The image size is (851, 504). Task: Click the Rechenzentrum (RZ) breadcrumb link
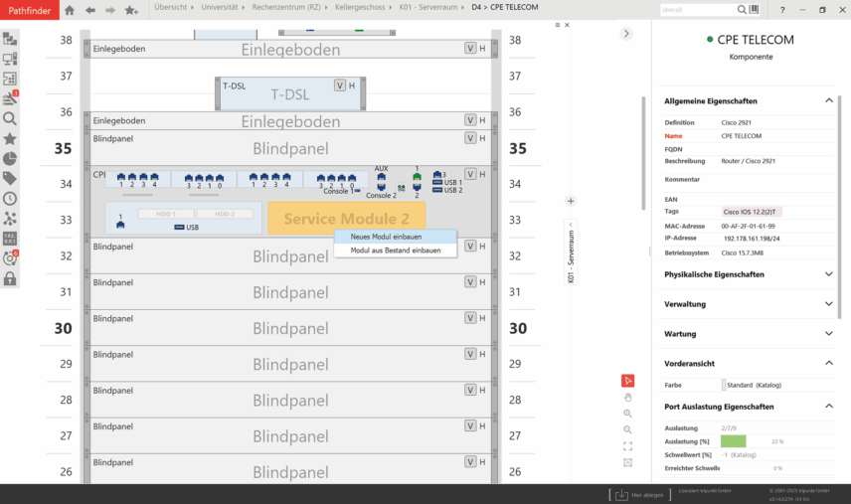(285, 7)
